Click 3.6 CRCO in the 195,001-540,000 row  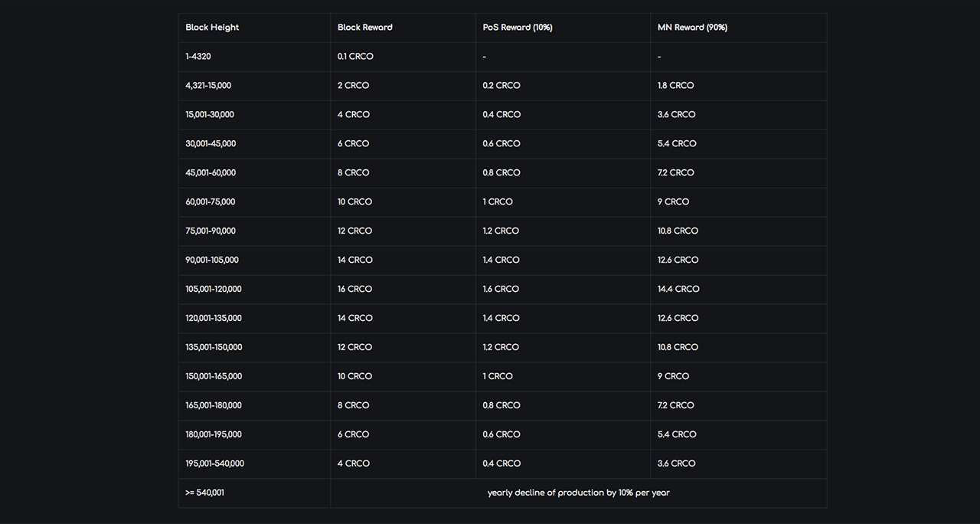click(x=739, y=464)
